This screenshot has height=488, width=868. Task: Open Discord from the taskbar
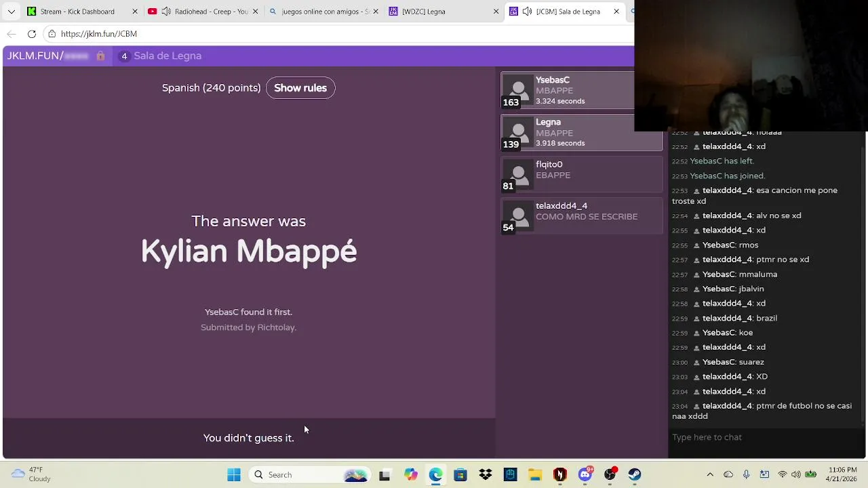(x=585, y=474)
